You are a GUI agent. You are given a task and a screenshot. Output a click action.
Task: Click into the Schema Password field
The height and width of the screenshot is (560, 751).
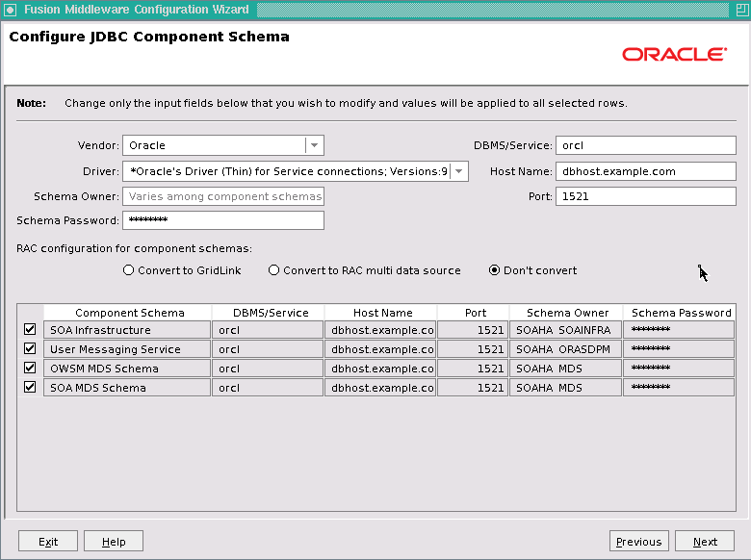(x=223, y=220)
